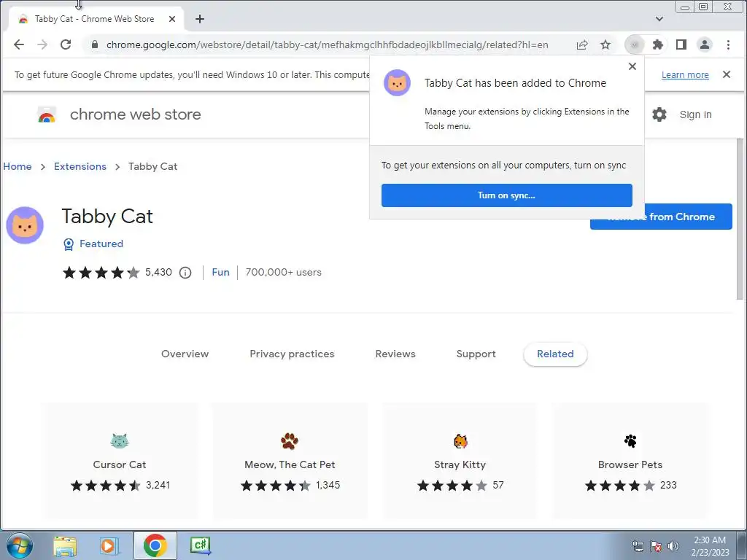Open the Fun category link
This screenshot has width=747, height=560.
click(x=220, y=273)
